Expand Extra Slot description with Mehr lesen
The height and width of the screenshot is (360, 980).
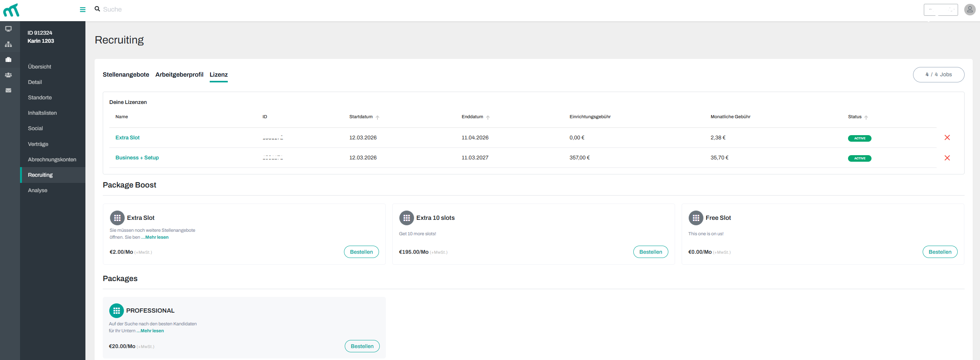pos(157,237)
